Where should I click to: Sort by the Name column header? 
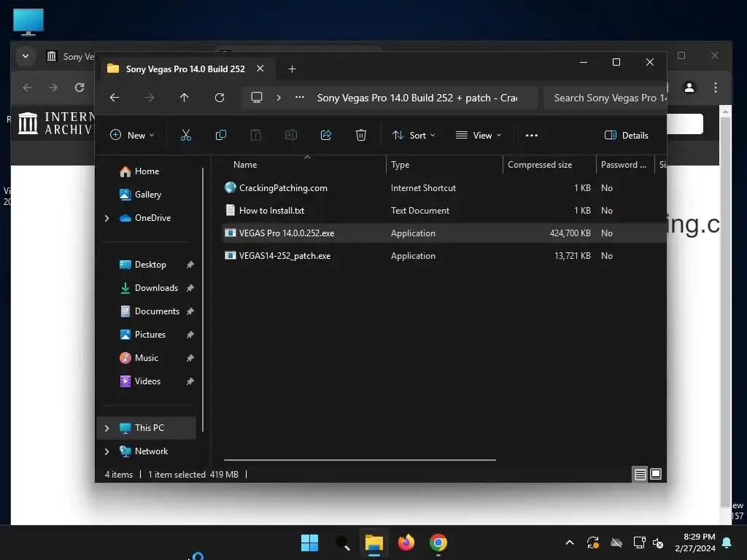pos(304,165)
